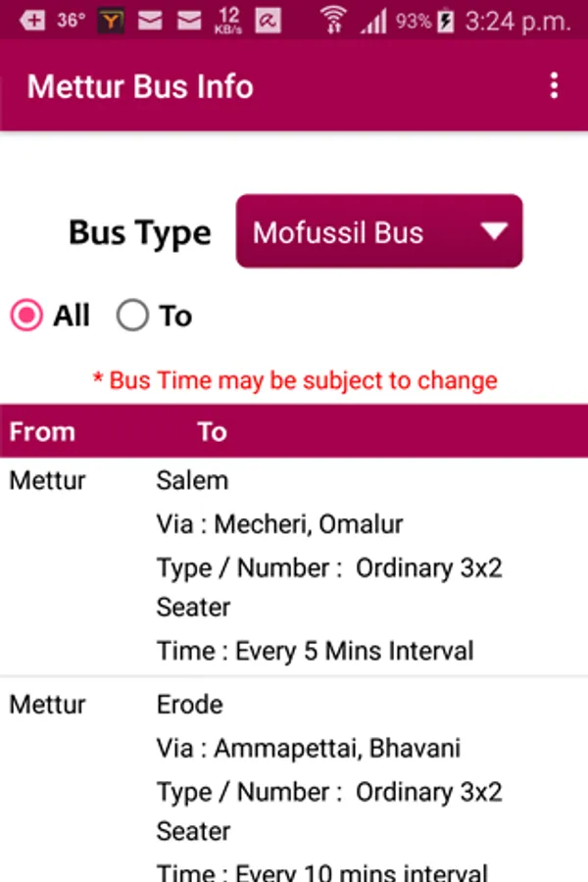Click the white dropdown arrow on Bus Type
The width and height of the screenshot is (588, 882).
click(x=494, y=231)
